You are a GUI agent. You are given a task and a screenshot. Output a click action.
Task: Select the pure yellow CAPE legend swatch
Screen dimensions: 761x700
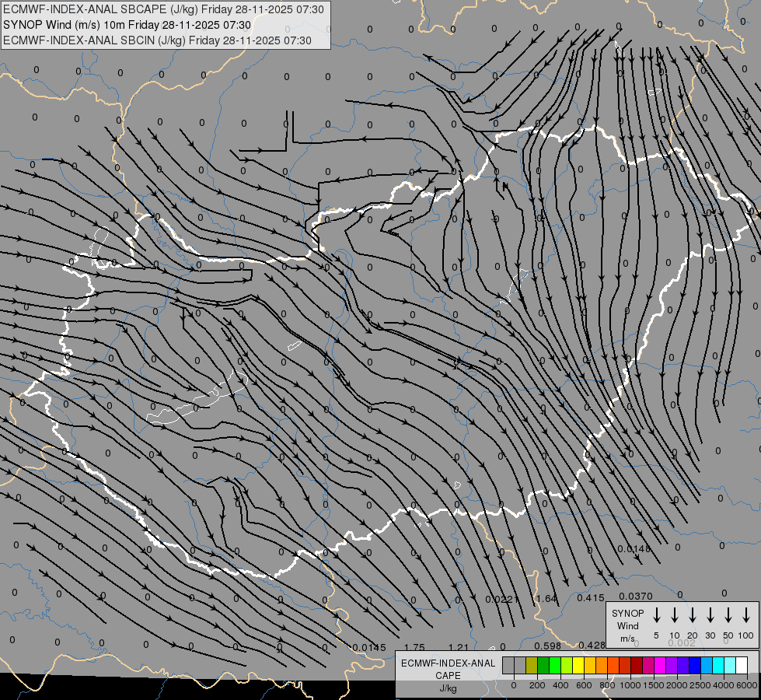tap(578, 665)
